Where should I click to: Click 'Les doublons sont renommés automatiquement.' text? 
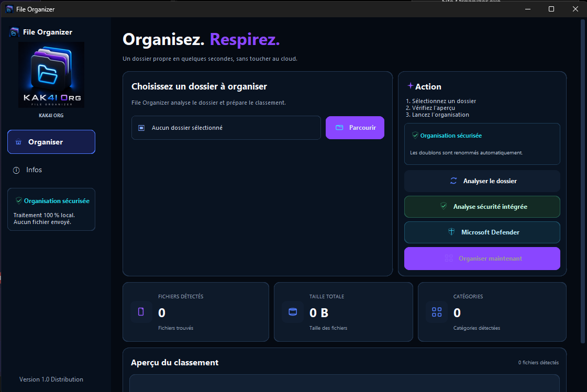pyautogui.click(x=467, y=153)
